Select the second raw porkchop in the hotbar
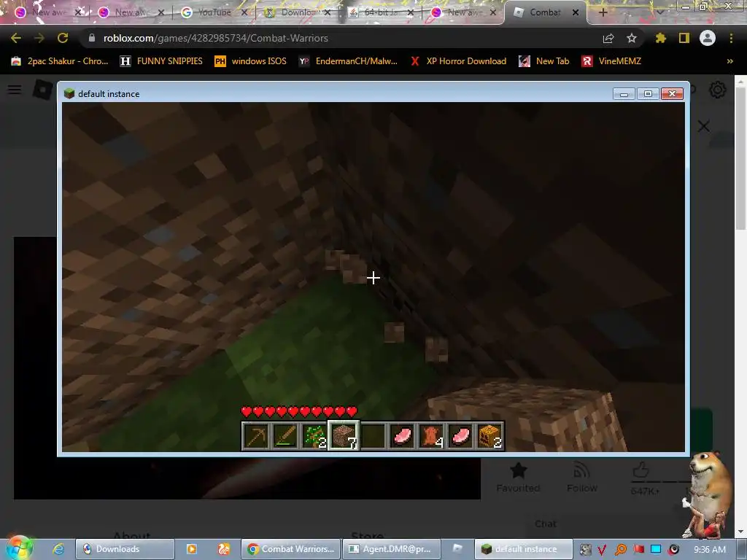Screen dimensions: 747x560 [x=460, y=436]
